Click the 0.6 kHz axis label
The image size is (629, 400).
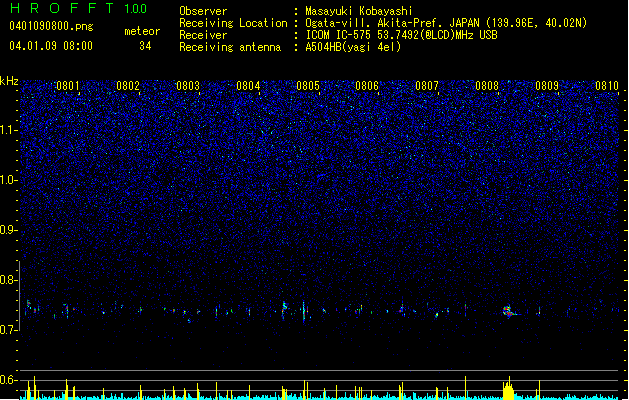[x=9, y=380]
